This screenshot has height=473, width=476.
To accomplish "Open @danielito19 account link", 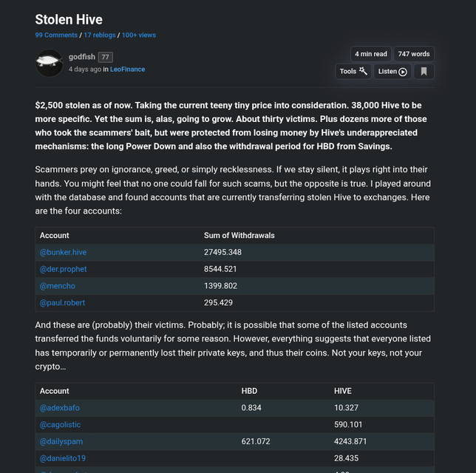I will click(x=63, y=459).
